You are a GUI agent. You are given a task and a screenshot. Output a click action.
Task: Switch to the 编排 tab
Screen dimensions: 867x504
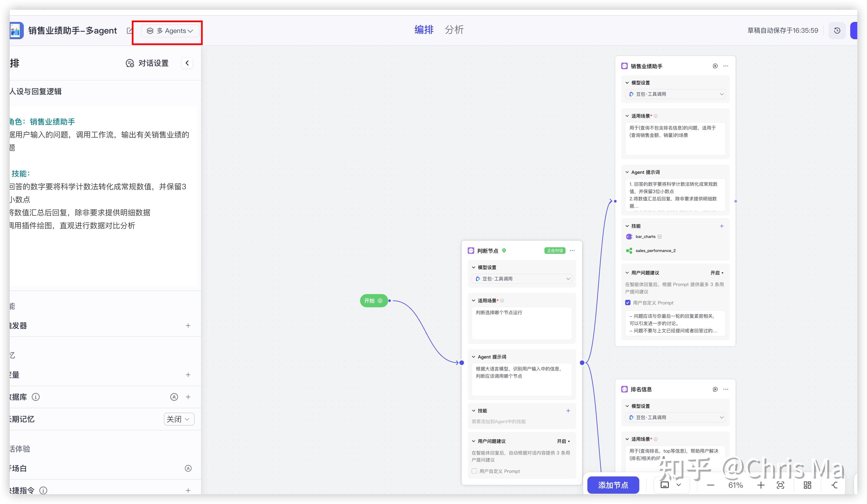[x=424, y=30]
